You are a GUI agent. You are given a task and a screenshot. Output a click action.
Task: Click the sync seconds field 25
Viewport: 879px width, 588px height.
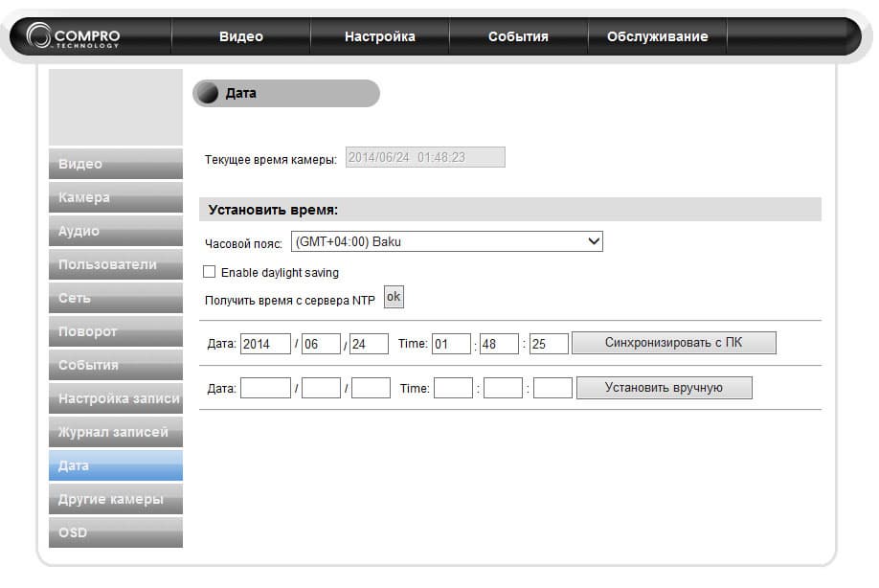point(549,344)
